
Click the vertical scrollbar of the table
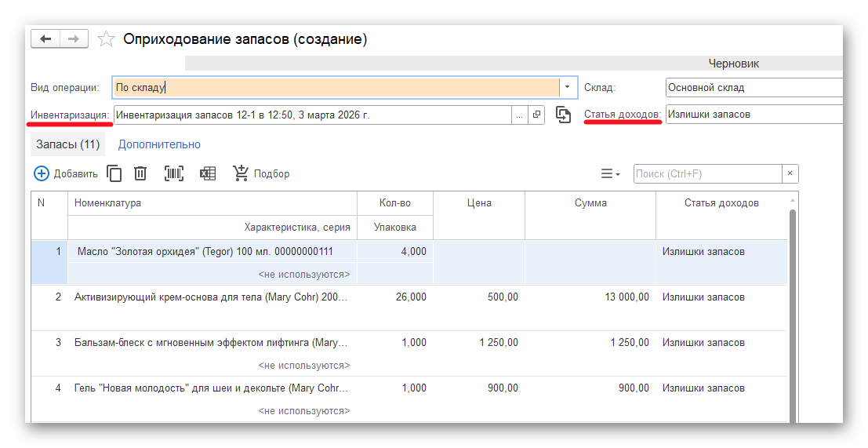(x=792, y=314)
